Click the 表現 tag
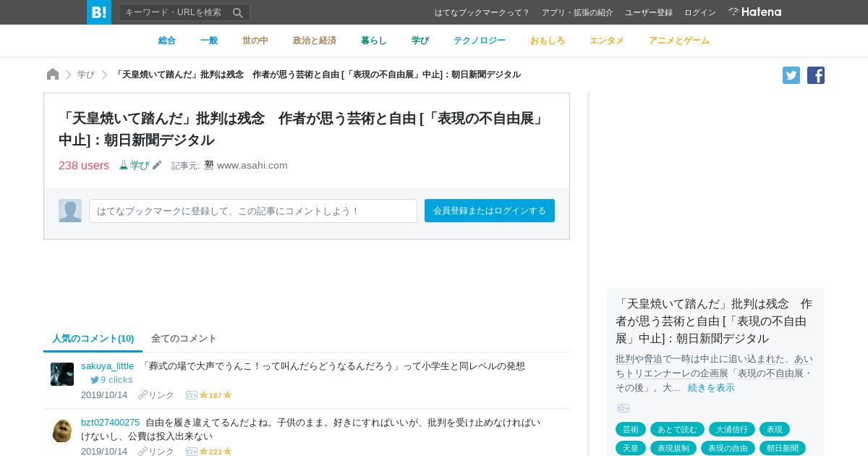 (775, 429)
